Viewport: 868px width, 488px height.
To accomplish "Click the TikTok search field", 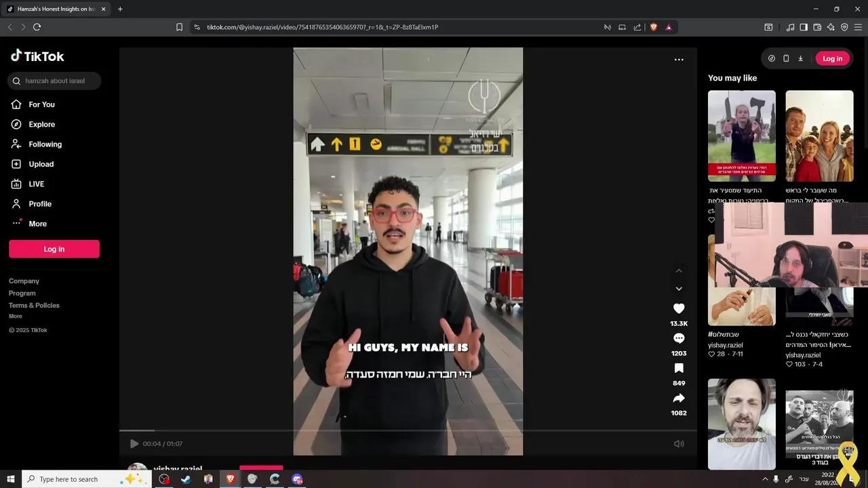I will coord(54,81).
